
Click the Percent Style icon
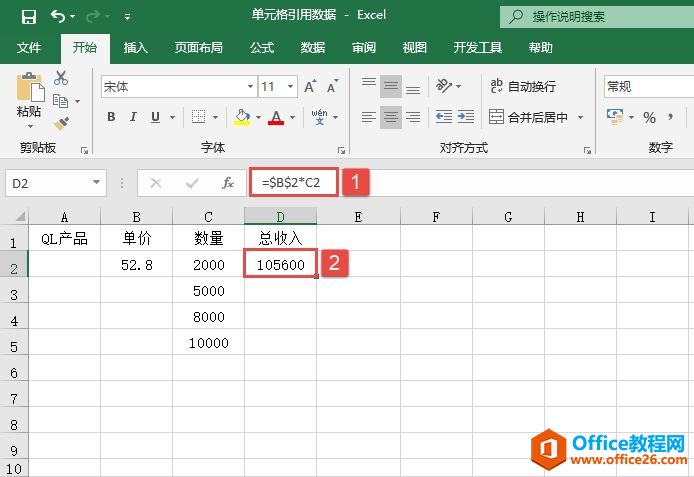[x=649, y=118]
